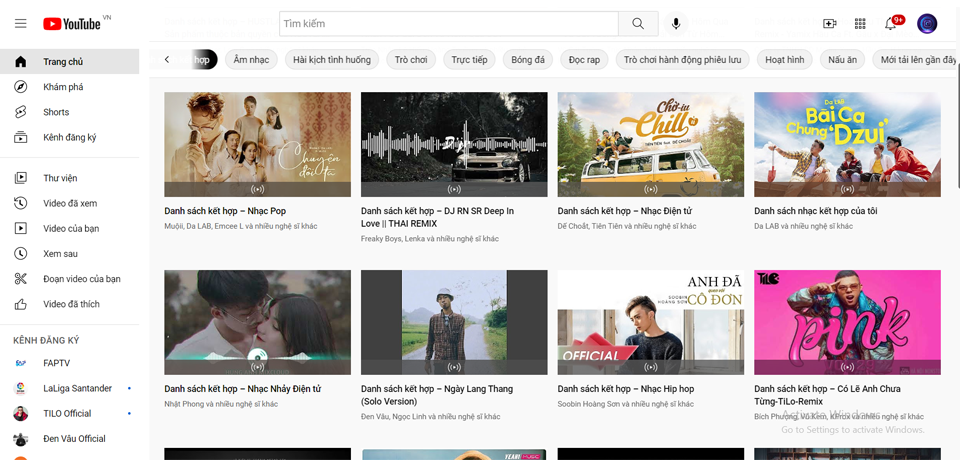This screenshot has width=960, height=460.
Task: Open Thư viện in sidebar
Action: coord(69,178)
